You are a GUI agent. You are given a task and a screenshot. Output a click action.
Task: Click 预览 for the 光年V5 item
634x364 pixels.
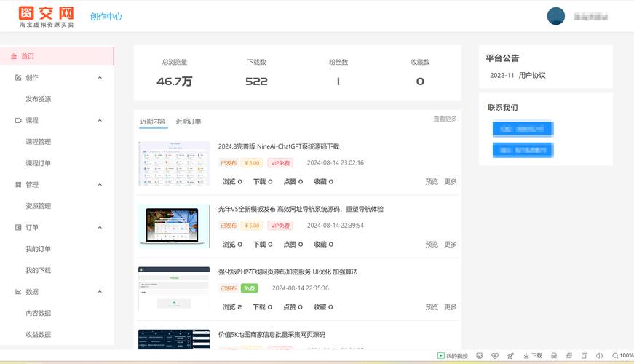(x=432, y=245)
